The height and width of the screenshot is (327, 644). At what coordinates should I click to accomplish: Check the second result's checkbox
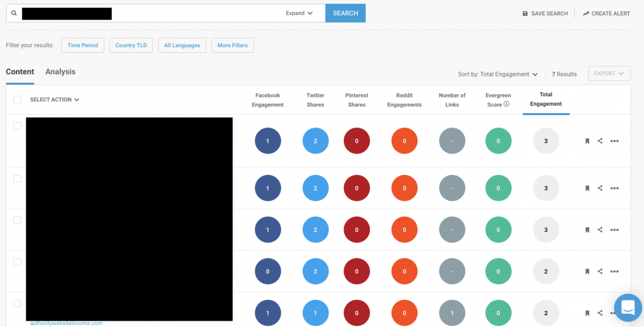pos(17,179)
